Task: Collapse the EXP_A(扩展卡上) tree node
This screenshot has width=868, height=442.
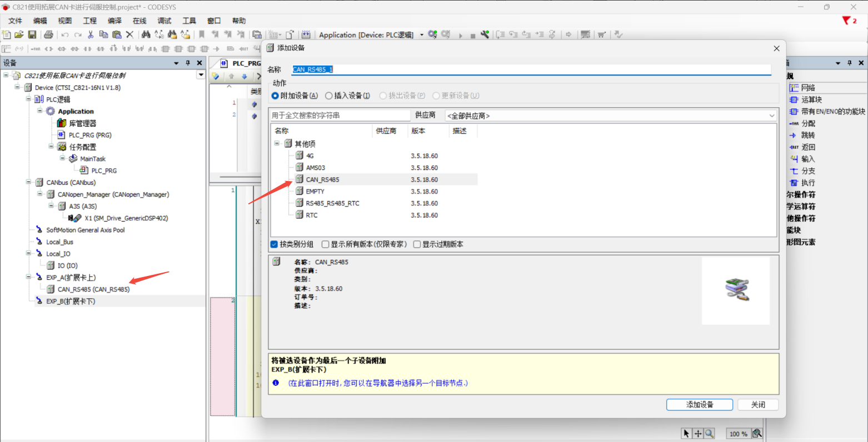Action: [x=28, y=277]
